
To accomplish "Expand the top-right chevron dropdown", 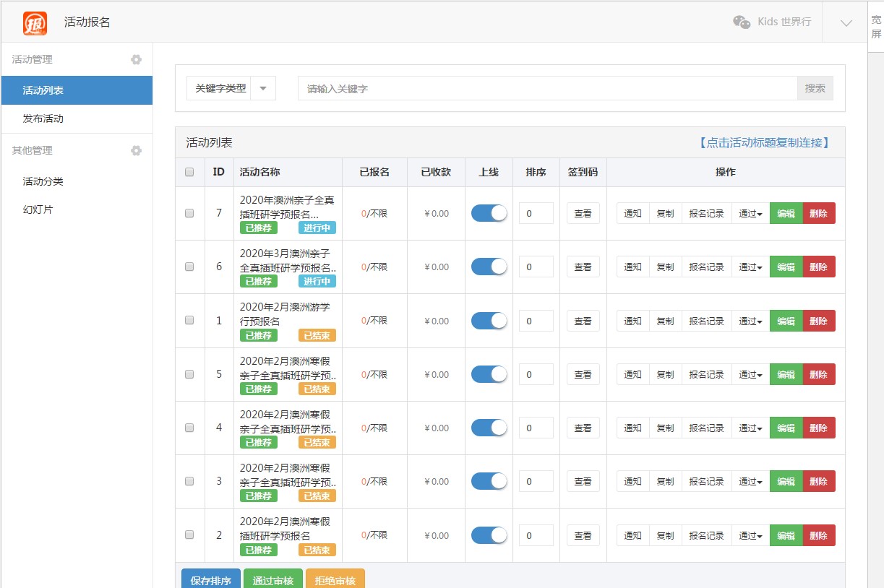I will pyautogui.click(x=846, y=22).
